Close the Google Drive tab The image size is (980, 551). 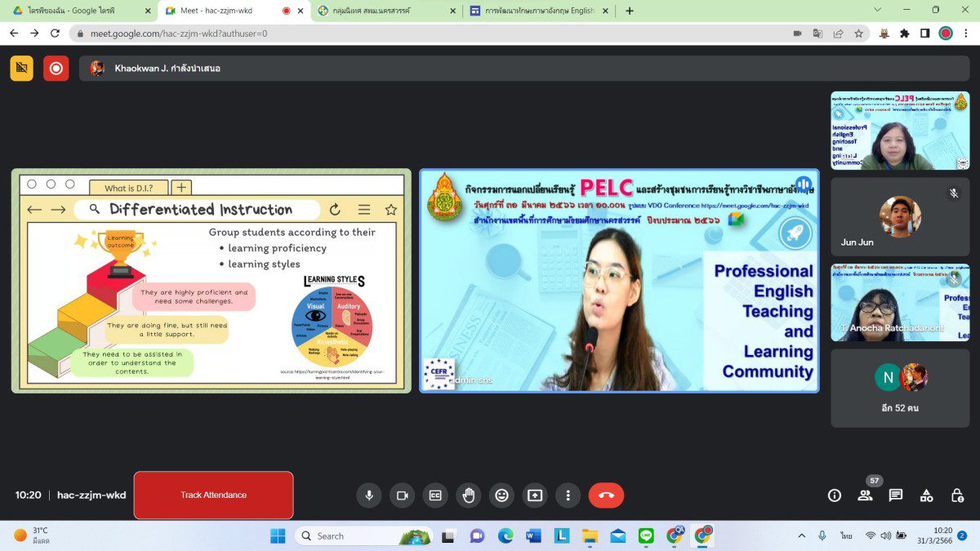[147, 11]
